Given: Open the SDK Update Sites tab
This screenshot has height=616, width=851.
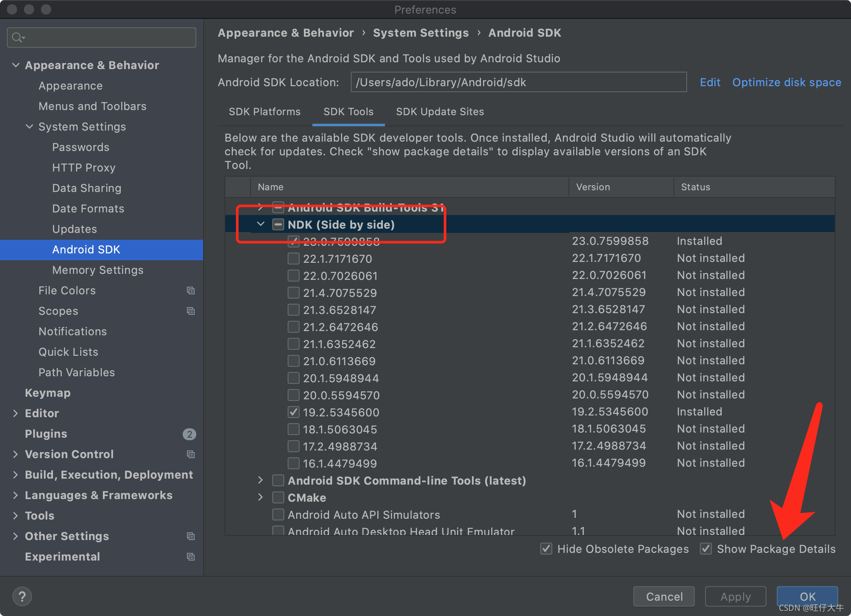Looking at the screenshot, I should pos(440,112).
